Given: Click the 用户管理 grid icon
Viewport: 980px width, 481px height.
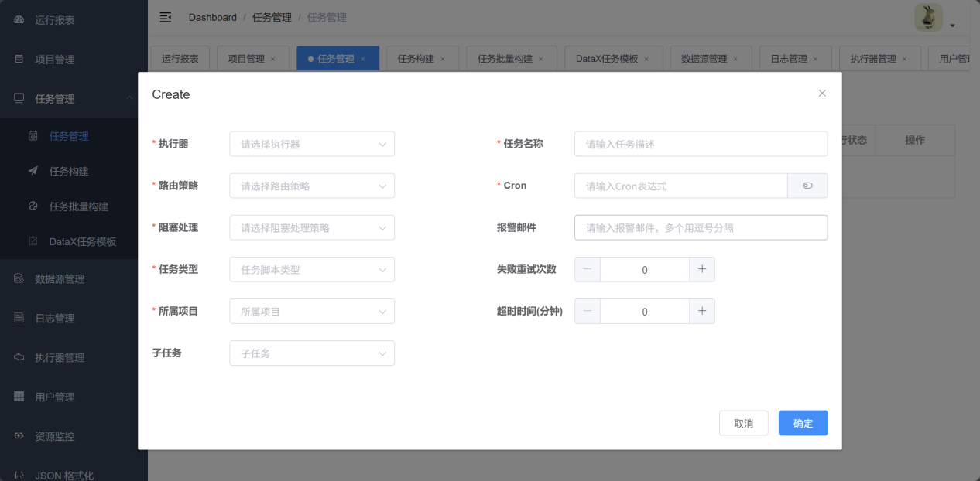Looking at the screenshot, I should pos(19,397).
